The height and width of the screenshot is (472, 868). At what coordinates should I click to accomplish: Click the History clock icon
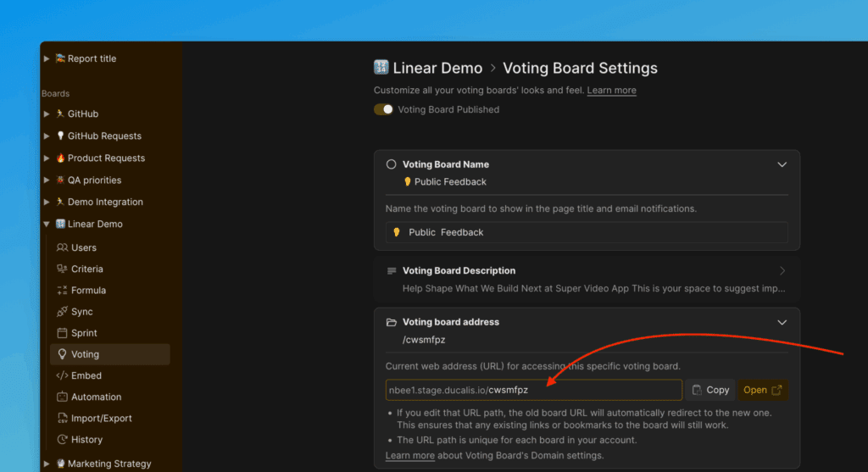click(62, 440)
